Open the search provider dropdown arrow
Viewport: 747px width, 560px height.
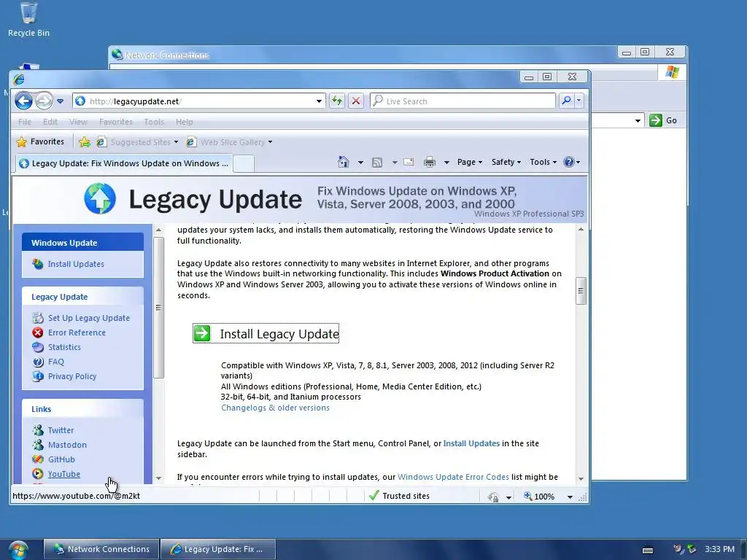pyautogui.click(x=578, y=101)
